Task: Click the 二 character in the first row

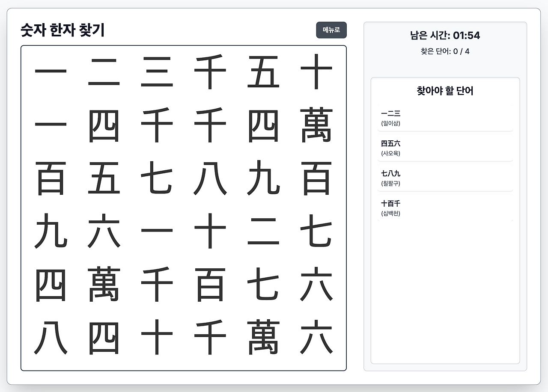Action: (x=104, y=72)
